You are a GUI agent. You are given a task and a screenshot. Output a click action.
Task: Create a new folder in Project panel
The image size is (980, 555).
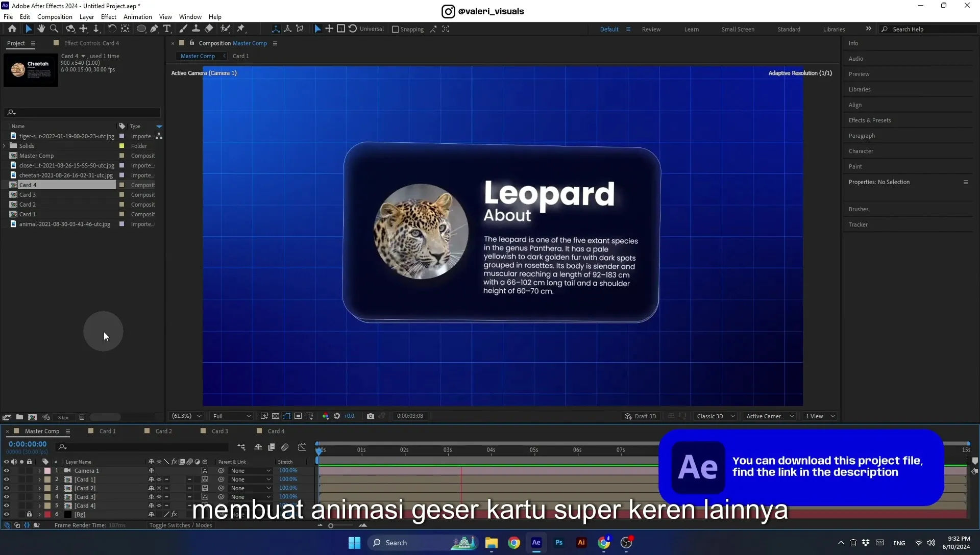tap(19, 417)
